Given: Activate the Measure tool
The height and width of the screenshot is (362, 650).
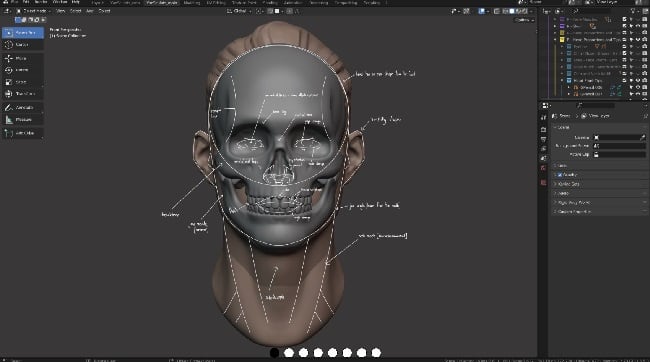Looking at the screenshot, I should point(23,120).
